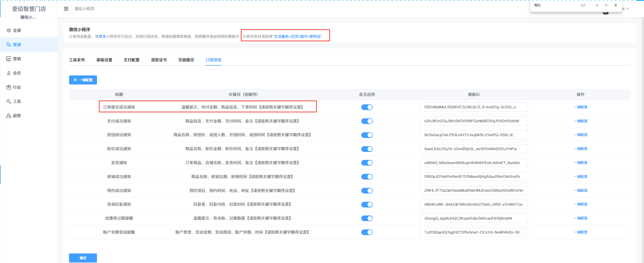Open the 全部 sidebar section icon
644x263 pixels.
(9, 30)
